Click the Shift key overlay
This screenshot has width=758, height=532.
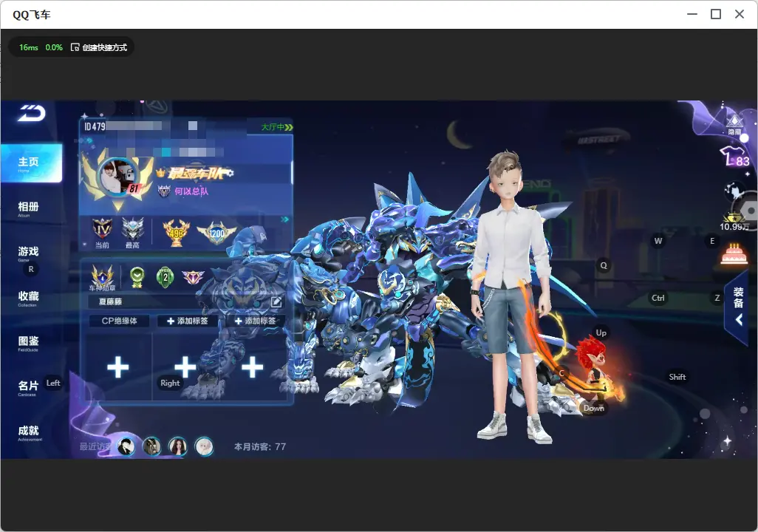click(677, 377)
